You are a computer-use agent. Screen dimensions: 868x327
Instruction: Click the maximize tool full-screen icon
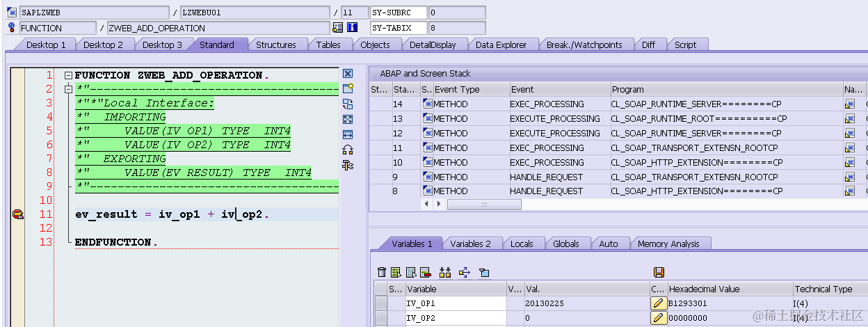tap(348, 119)
